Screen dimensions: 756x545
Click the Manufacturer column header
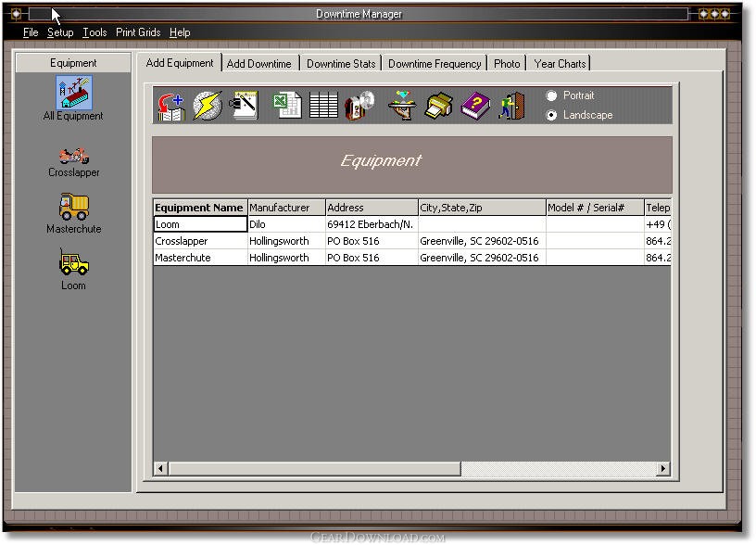pos(285,208)
